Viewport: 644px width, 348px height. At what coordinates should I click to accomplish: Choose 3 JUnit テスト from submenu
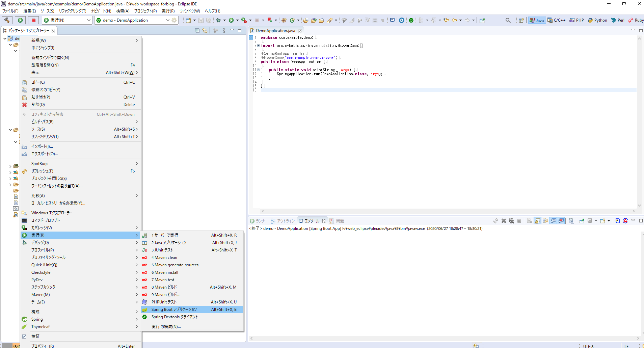(x=192, y=250)
